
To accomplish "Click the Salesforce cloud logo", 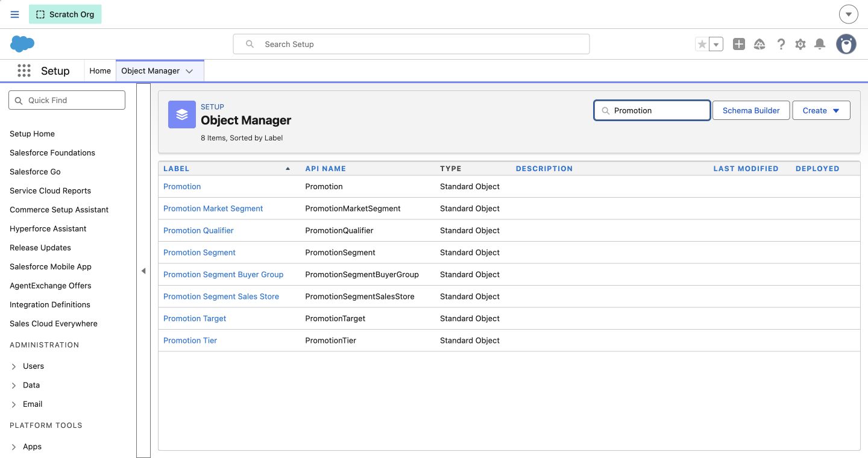I will [x=22, y=44].
